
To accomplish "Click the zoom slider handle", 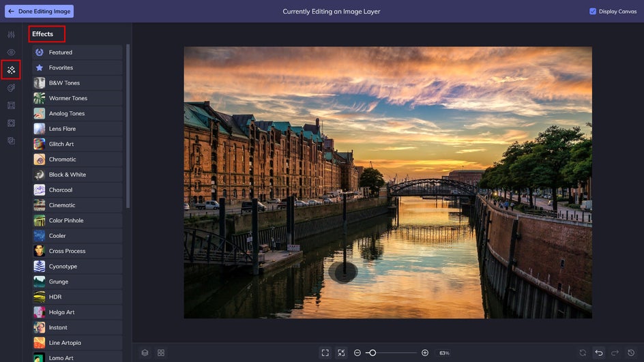I will (x=372, y=352).
